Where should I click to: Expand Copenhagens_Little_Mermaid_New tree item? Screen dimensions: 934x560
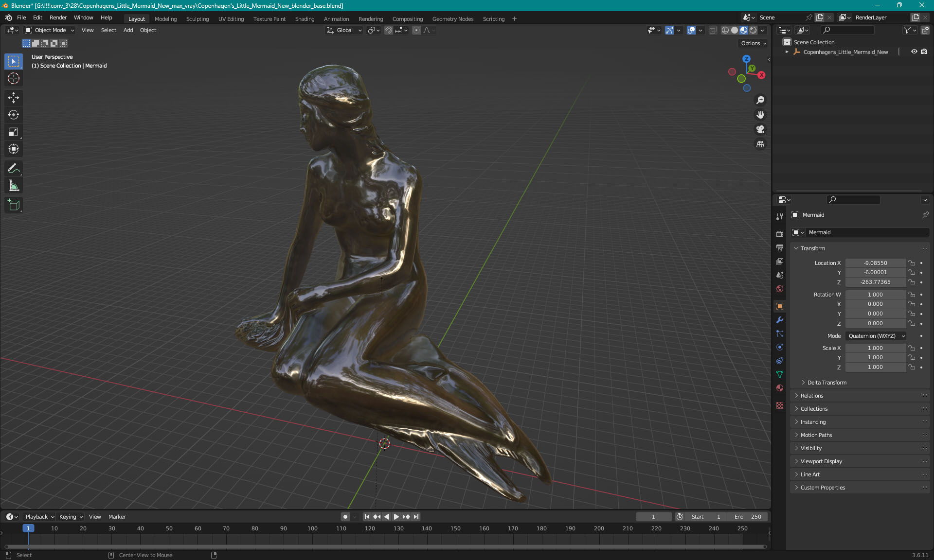click(x=787, y=52)
